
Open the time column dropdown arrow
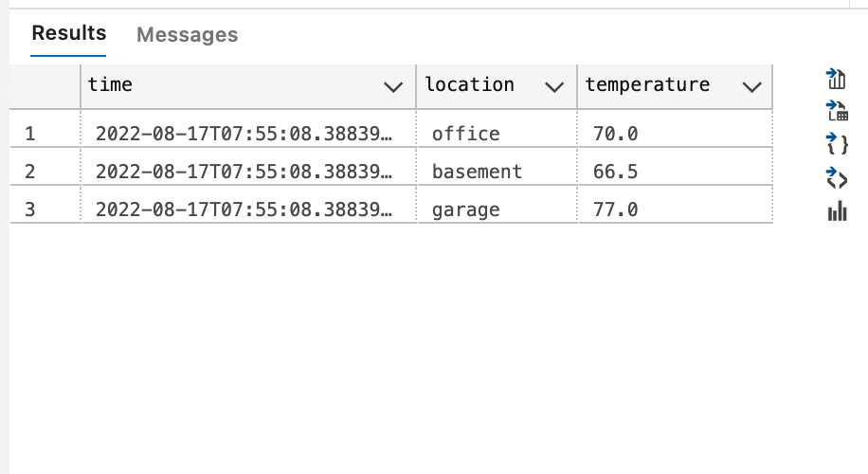click(392, 86)
